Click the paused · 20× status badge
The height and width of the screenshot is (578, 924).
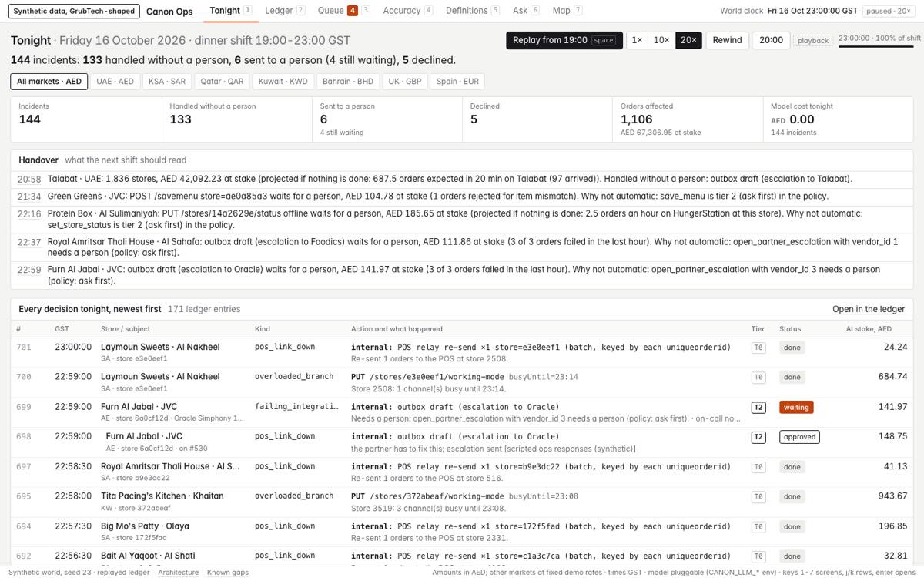click(x=889, y=11)
